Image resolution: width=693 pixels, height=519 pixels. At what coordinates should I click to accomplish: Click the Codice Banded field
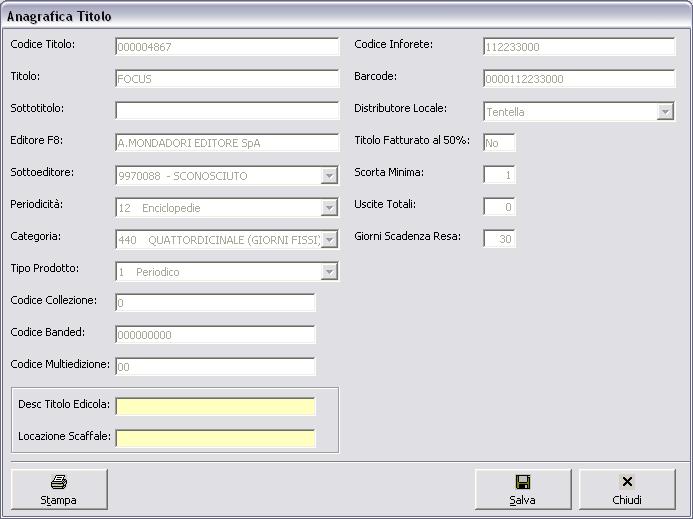click(x=215, y=335)
